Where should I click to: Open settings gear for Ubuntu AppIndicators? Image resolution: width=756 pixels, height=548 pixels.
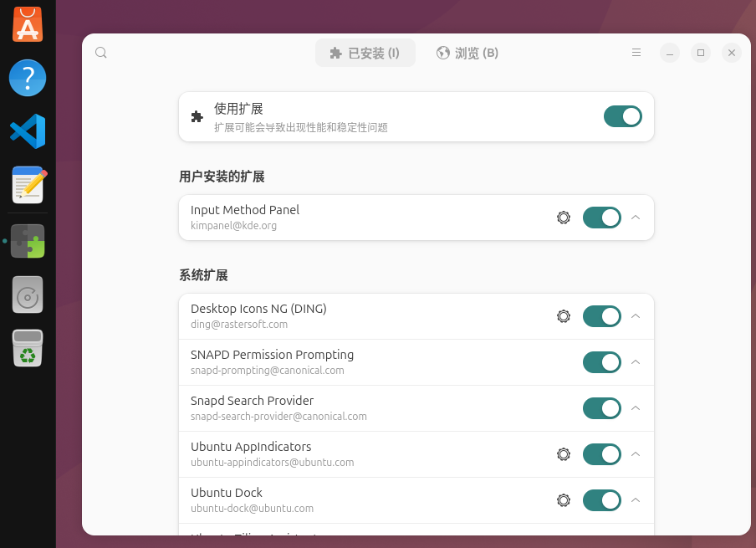(563, 454)
